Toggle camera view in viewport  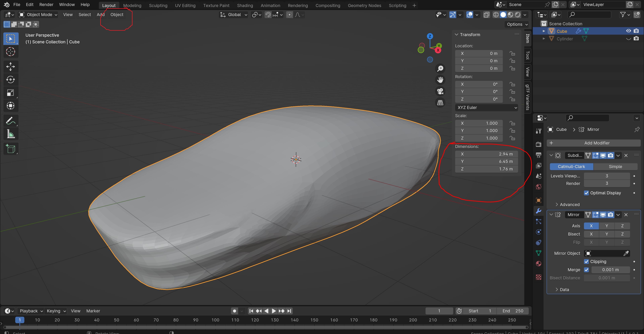440,91
